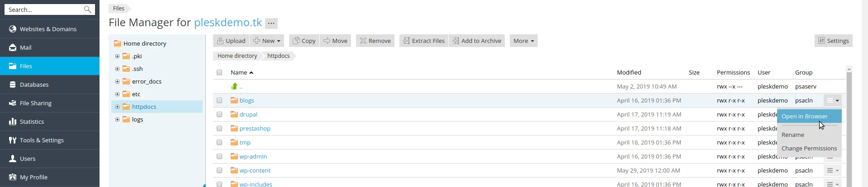Open the wp-content row actions menu

(833, 170)
